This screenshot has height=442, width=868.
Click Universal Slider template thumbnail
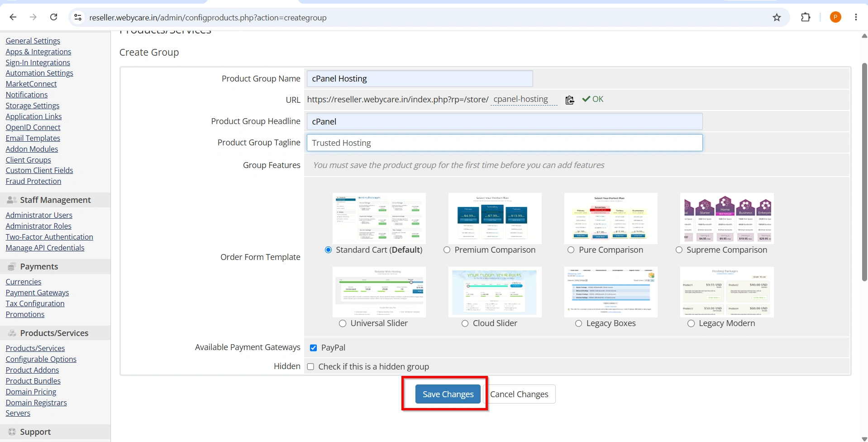click(379, 292)
